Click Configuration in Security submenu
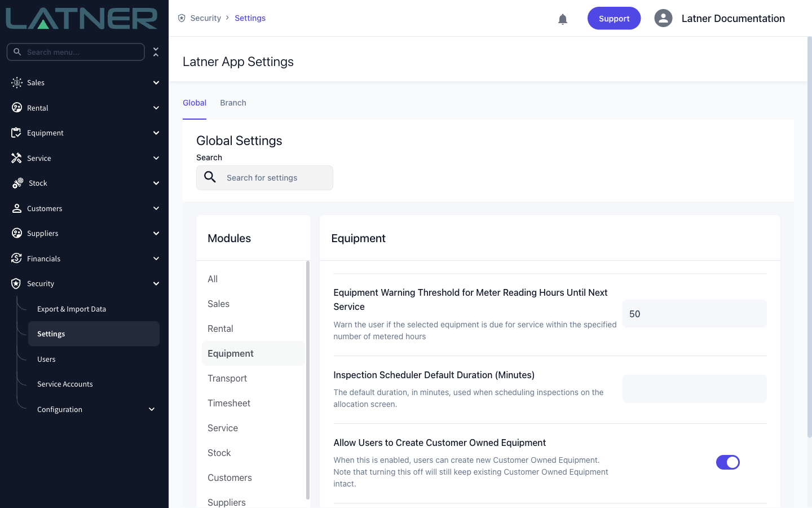The image size is (812, 508). 60,409
